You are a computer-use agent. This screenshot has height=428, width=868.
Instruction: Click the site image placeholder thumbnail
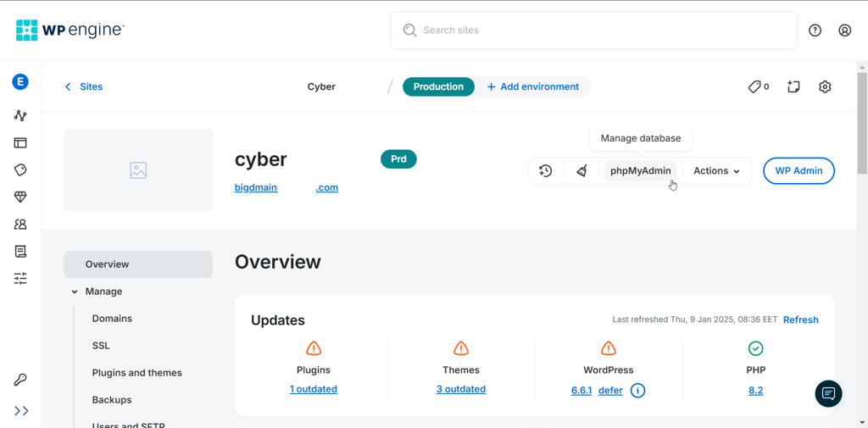(x=138, y=170)
